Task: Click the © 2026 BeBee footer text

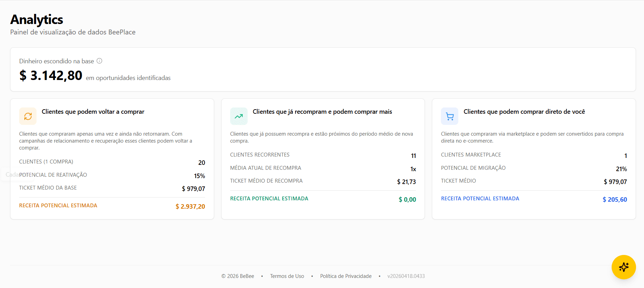Action: [238, 276]
